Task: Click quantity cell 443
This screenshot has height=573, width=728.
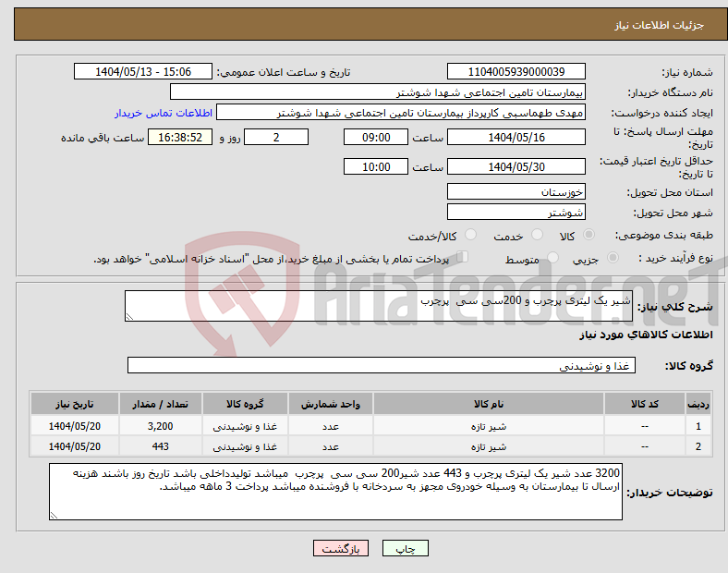Action: coord(160,446)
